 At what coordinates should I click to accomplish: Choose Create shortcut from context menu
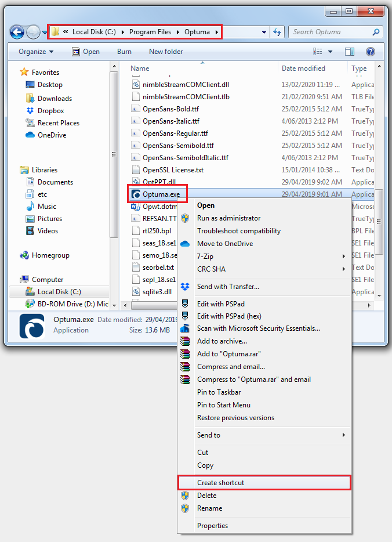pos(264,483)
